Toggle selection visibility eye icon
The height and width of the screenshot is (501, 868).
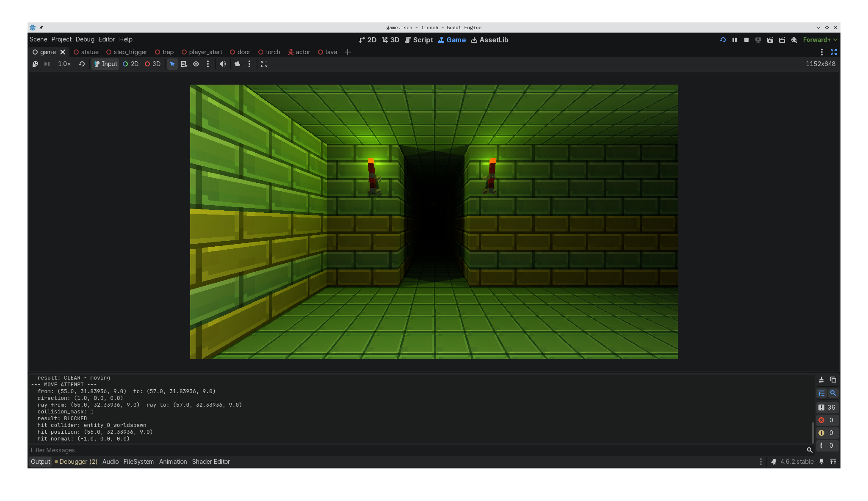point(196,64)
